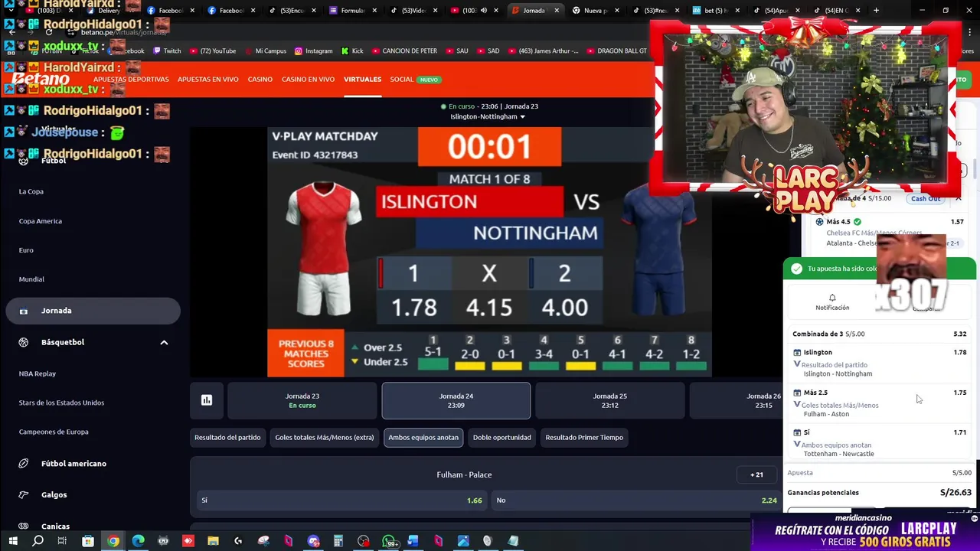980x551 pixels.
Task: Open Copa America in the sidebar
Action: [41, 221]
